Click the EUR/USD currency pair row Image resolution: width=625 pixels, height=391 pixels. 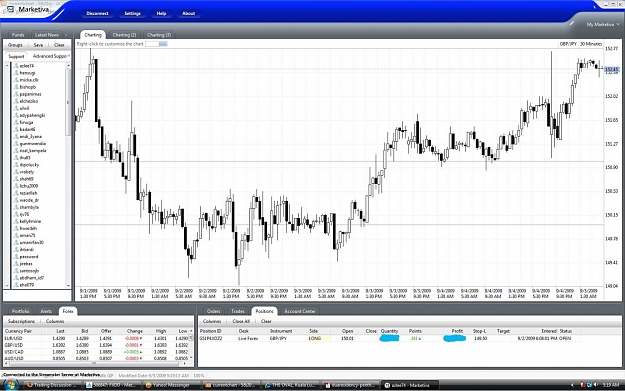pyautogui.click(x=96, y=338)
